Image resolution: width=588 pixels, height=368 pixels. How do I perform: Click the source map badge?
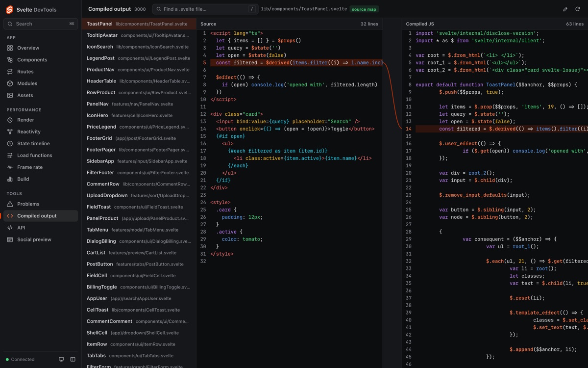point(365,9)
